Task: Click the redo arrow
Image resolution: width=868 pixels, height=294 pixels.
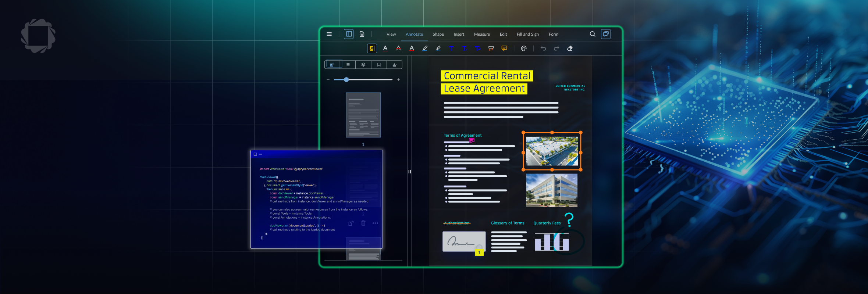Action: (556, 49)
